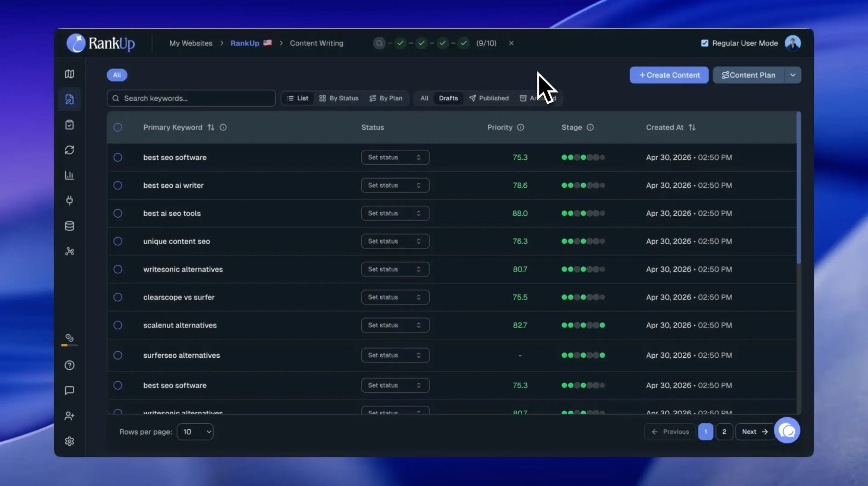Open the settings gear in sidebar

(69, 441)
